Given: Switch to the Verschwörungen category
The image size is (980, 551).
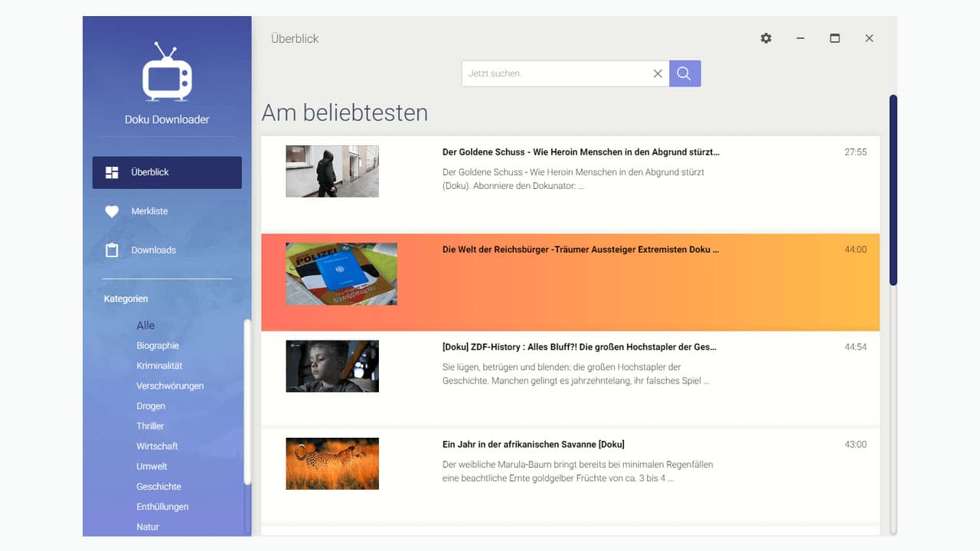Looking at the screenshot, I should 170,386.
